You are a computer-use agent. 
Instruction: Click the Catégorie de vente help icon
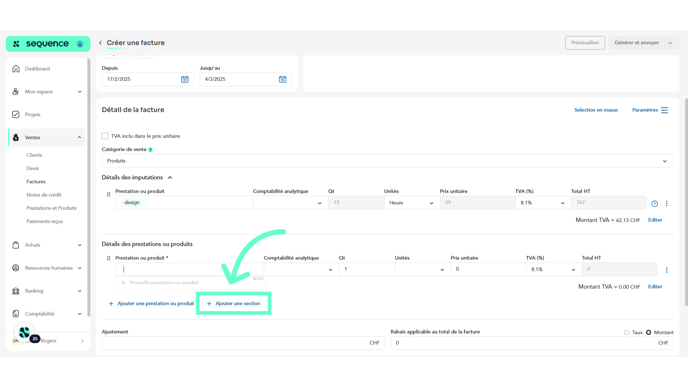pos(150,150)
